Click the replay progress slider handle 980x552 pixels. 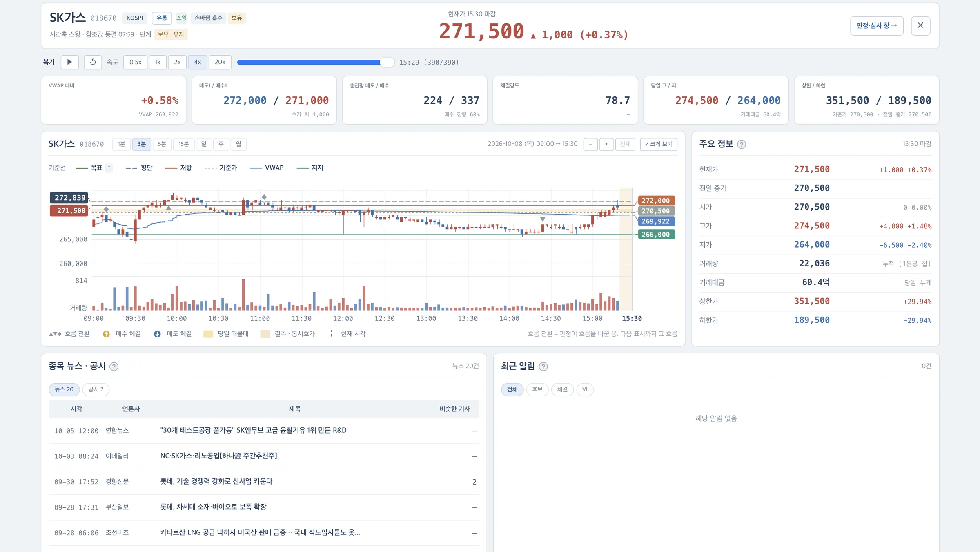(x=387, y=62)
